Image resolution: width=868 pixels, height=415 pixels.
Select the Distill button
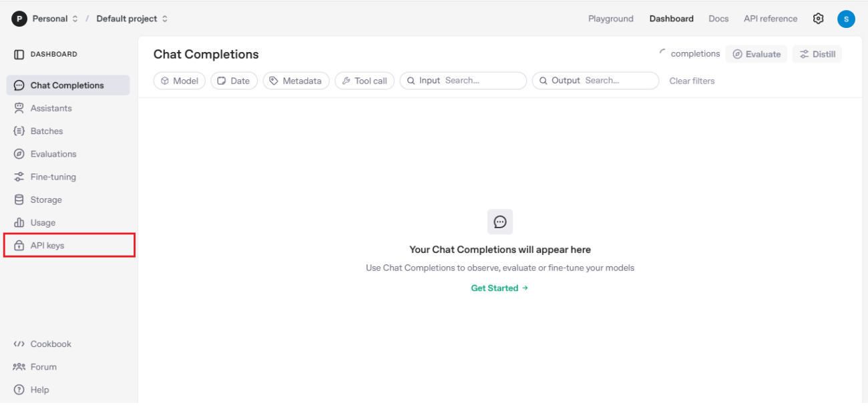click(817, 53)
